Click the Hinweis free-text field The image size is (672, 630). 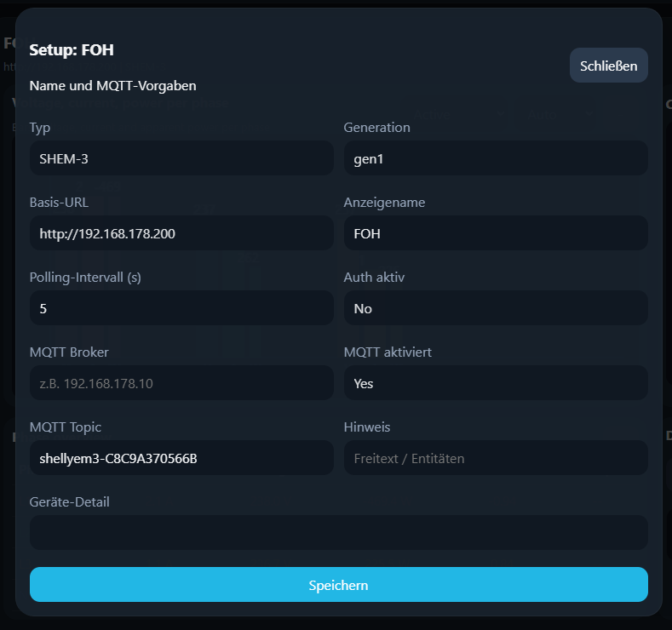(495, 458)
